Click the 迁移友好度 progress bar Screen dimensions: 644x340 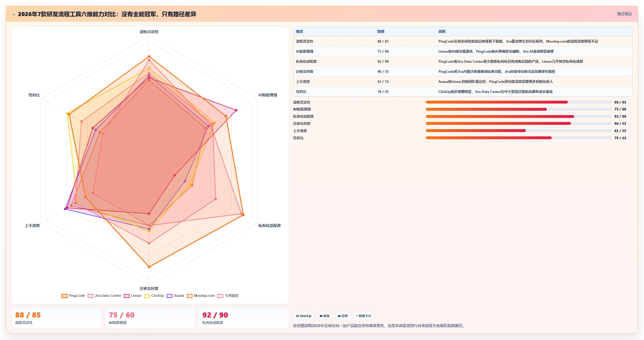coord(519,123)
